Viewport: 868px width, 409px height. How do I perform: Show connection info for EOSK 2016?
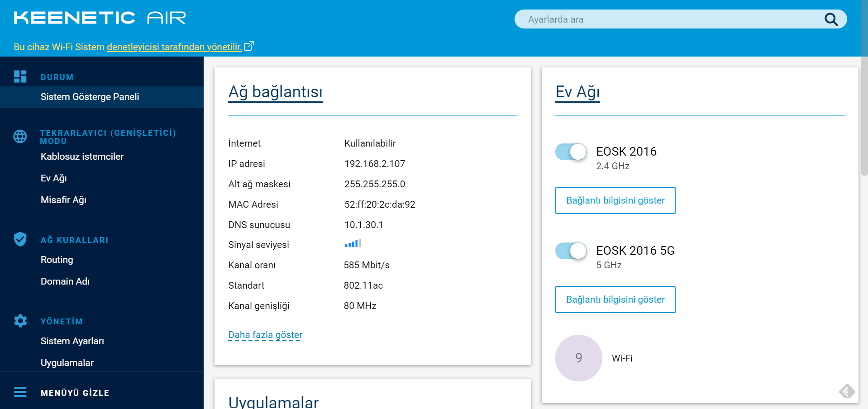coord(615,200)
